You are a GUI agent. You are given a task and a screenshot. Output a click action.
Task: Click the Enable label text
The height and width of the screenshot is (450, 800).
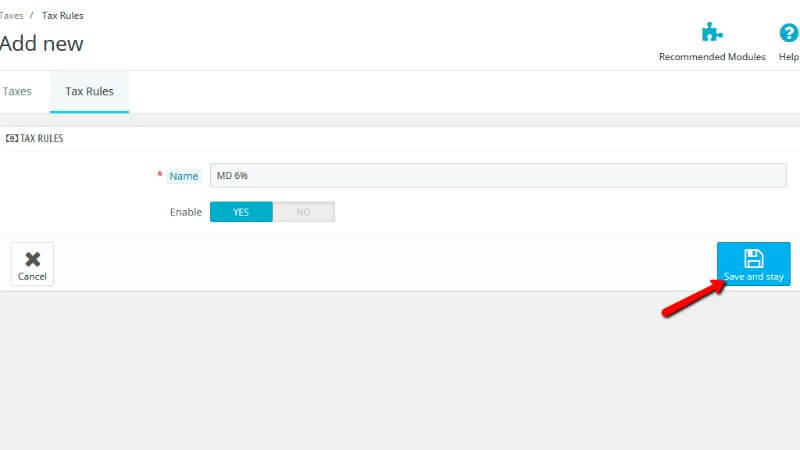(186, 212)
